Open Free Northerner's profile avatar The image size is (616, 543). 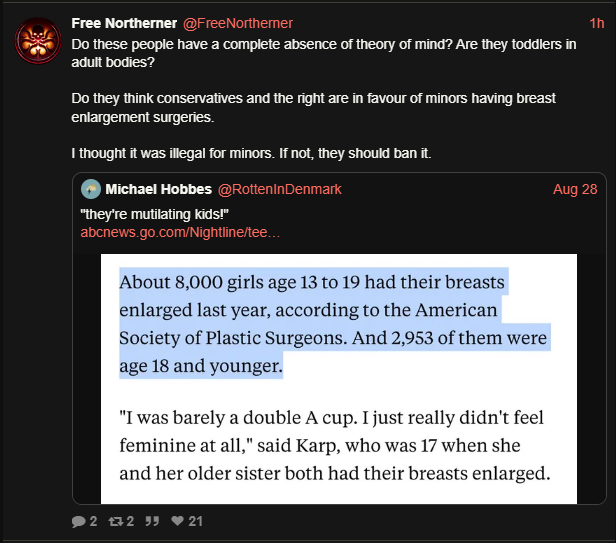(37, 40)
